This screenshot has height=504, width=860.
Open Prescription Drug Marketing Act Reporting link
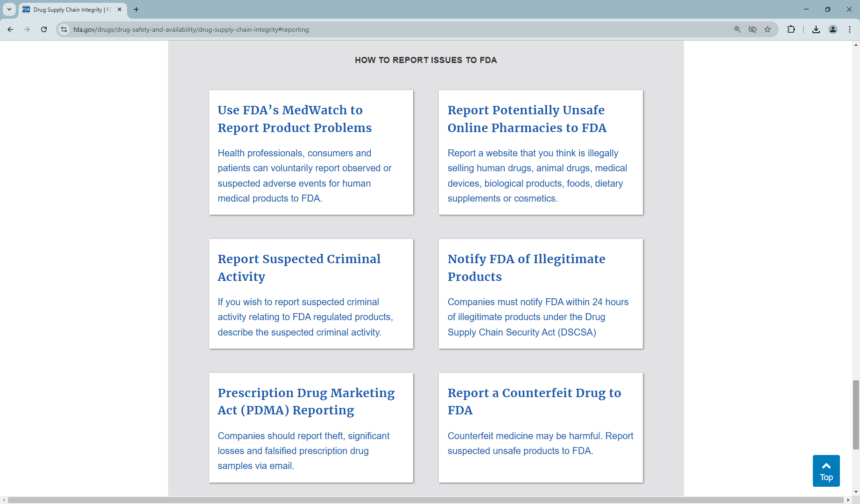tap(306, 401)
